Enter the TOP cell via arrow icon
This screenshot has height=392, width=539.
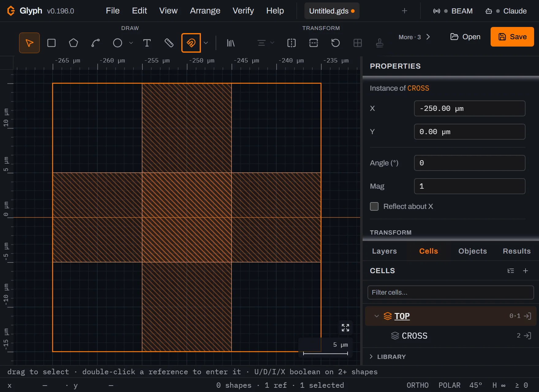point(527,316)
